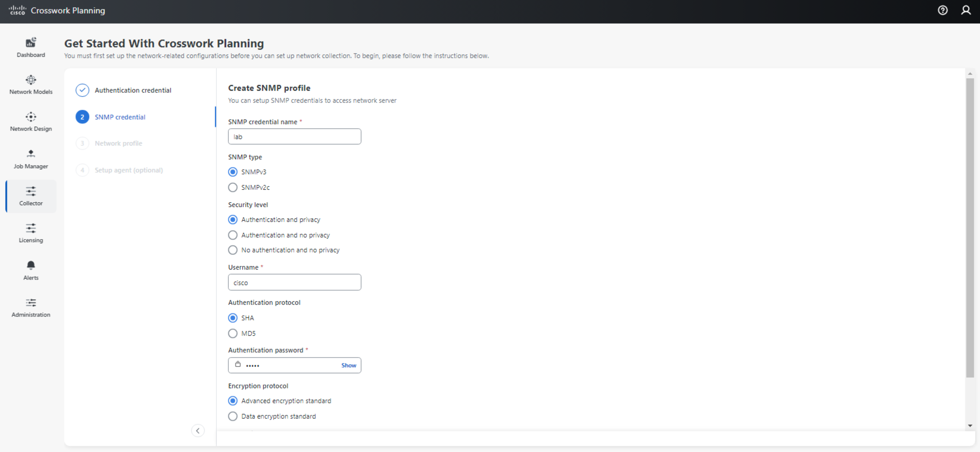Click the help question mark icon

942,10
